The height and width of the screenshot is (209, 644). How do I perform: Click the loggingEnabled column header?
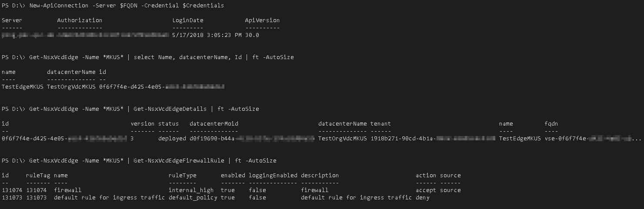tap(273, 176)
